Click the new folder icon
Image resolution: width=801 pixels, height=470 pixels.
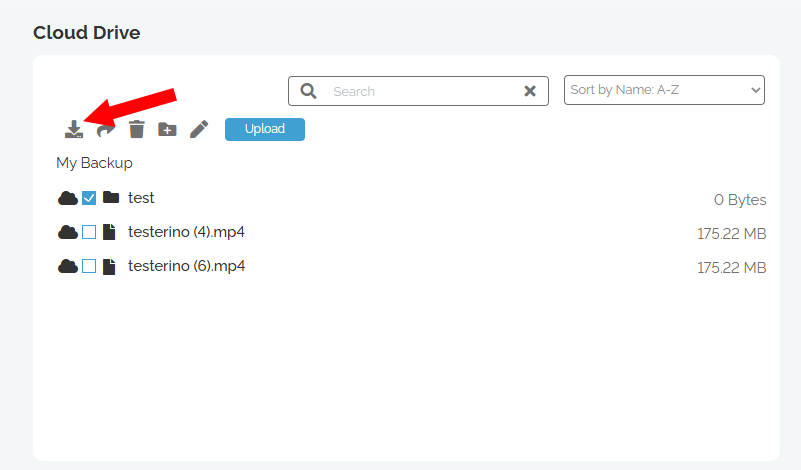coord(167,129)
